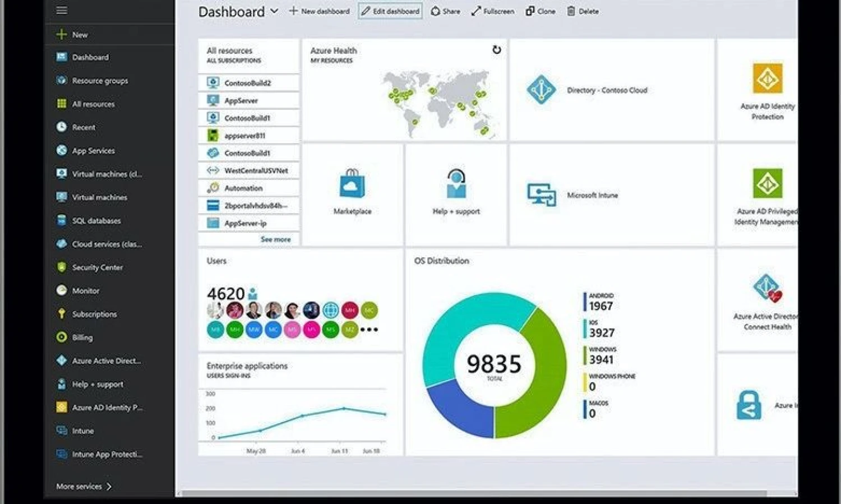
Task: Open AppServer-ip resource row
Action: click(x=248, y=223)
